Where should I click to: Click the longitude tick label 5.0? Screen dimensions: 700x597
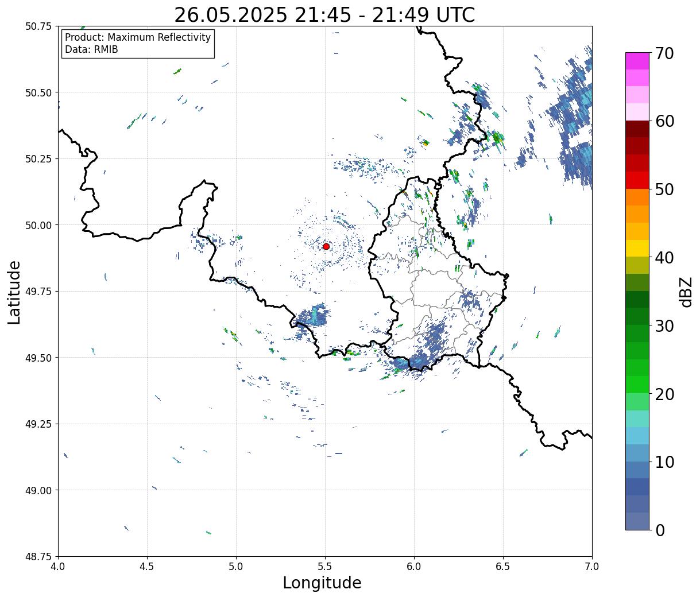236,567
